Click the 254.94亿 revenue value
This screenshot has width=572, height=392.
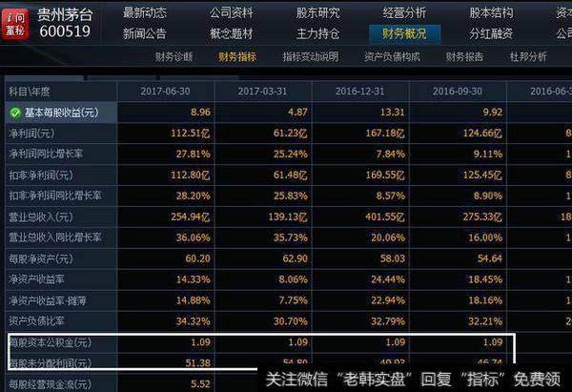click(191, 217)
